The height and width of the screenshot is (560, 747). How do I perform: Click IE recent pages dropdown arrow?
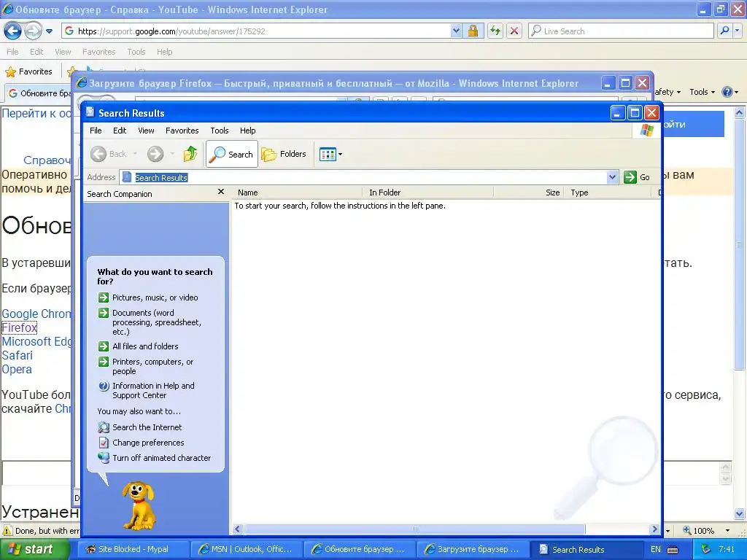point(49,31)
